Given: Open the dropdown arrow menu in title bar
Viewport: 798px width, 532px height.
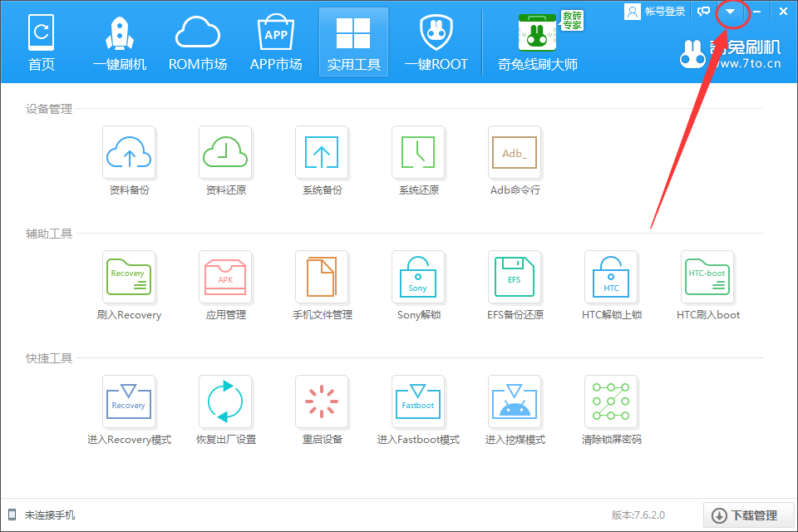Looking at the screenshot, I should click(x=731, y=11).
